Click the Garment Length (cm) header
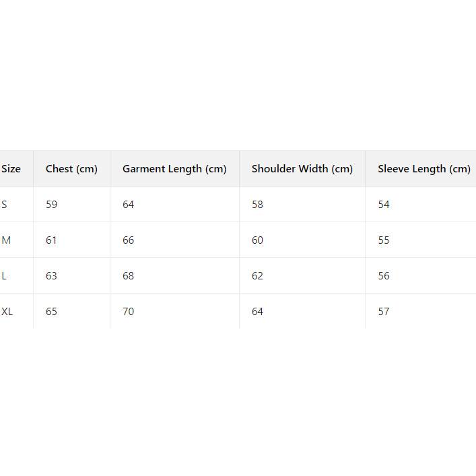 point(174,169)
